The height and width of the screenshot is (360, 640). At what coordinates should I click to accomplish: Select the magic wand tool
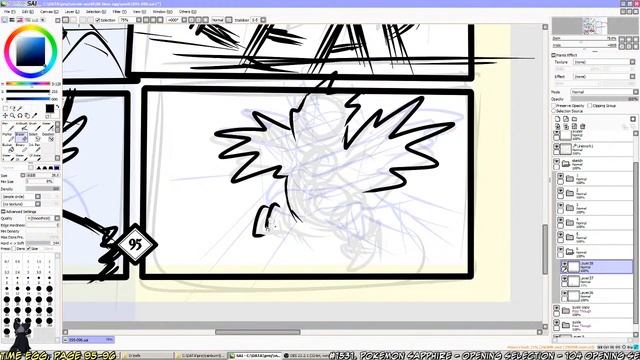coord(20,109)
